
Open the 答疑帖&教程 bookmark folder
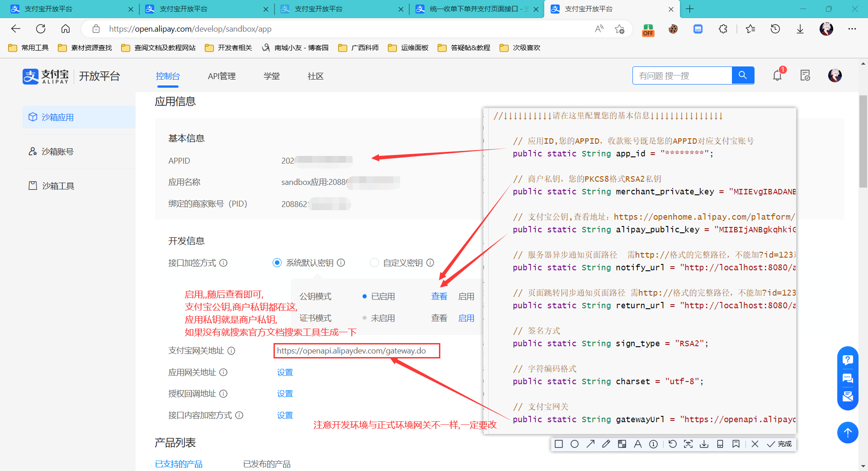[464, 47]
